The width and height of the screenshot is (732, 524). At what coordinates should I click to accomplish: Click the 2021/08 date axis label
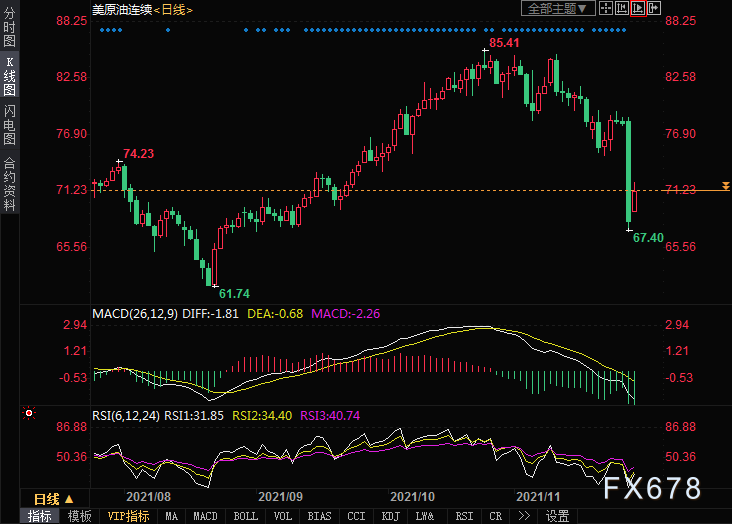pos(148,496)
